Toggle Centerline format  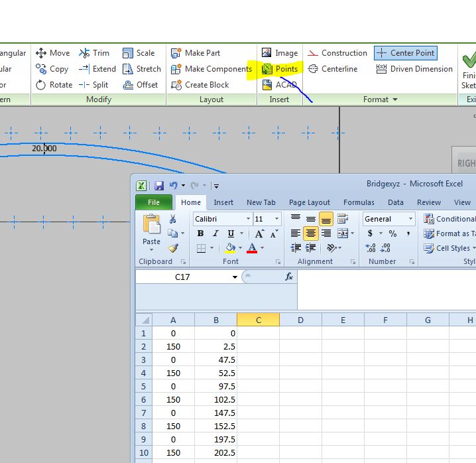tap(332, 69)
